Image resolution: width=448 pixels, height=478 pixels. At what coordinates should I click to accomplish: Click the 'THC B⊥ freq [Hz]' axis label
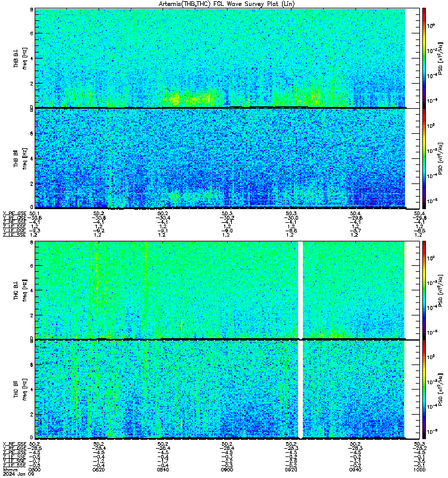tap(20, 290)
